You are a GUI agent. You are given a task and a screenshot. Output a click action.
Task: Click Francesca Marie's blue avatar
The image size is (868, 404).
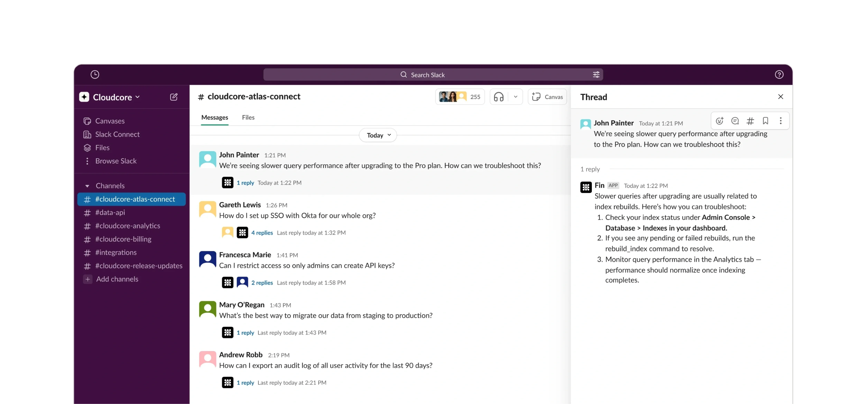pyautogui.click(x=208, y=259)
